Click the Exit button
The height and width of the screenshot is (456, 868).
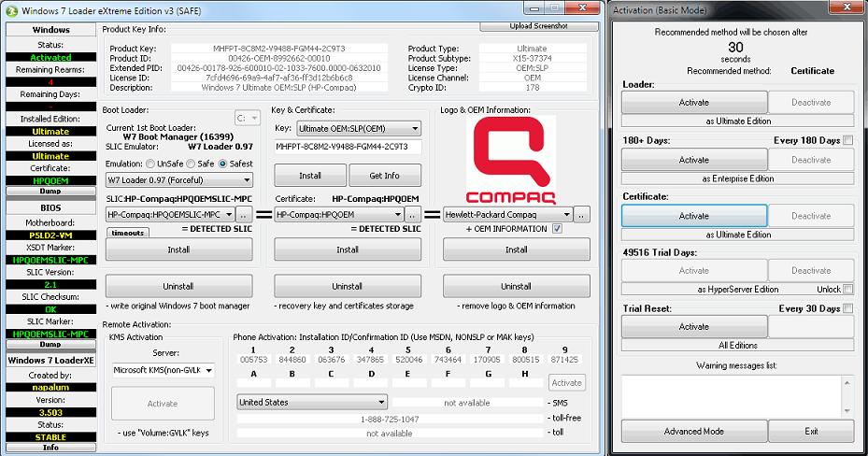811,431
